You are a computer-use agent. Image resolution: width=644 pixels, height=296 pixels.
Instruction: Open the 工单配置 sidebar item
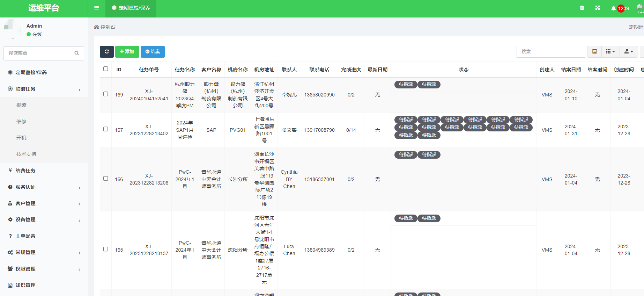[x=44, y=236]
